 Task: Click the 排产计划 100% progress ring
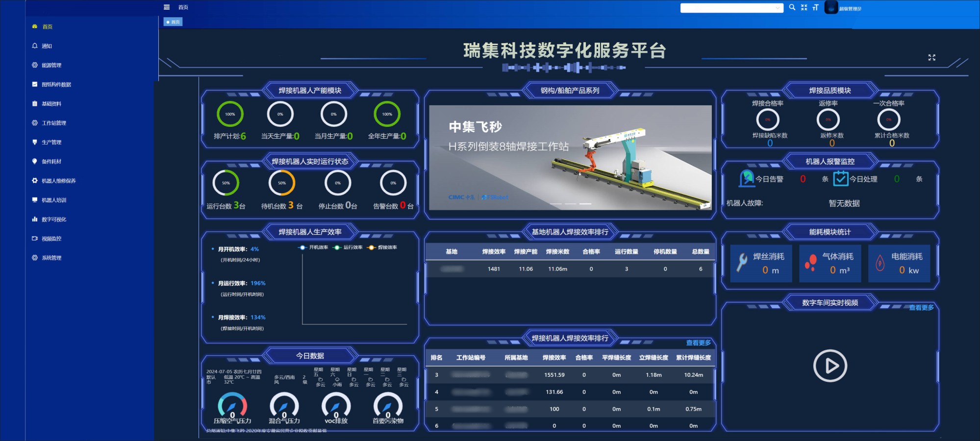coord(230,114)
